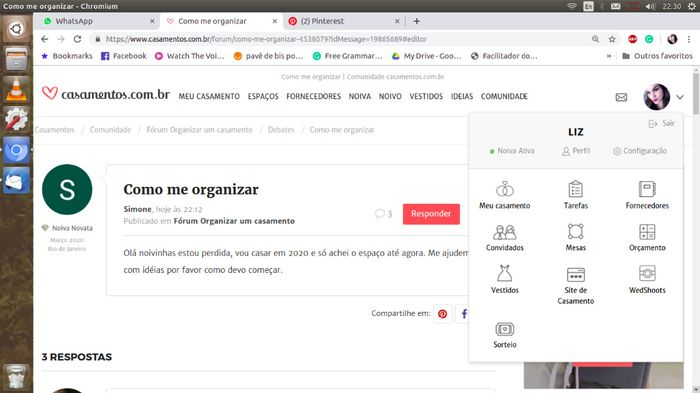Open the browser zoom magnifier icon
Image resolution: width=700 pixels, height=393 pixels.
[595, 39]
